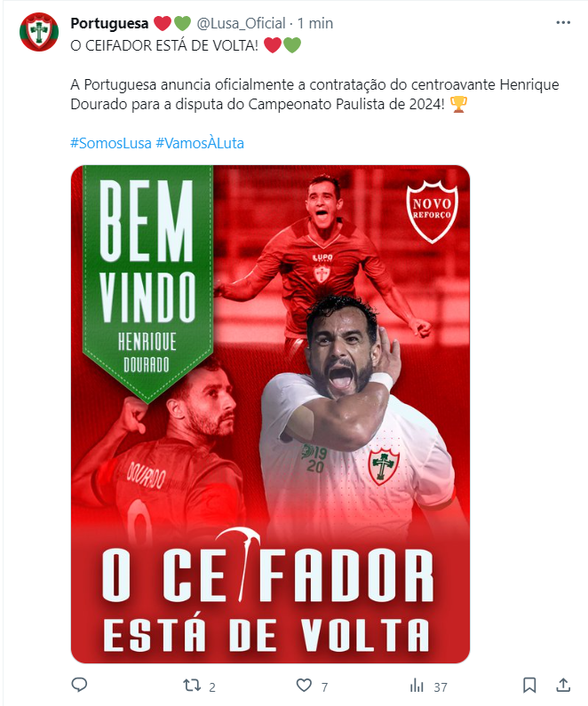Click the view count 37
The height and width of the screenshot is (706, 588).
pos(441,687)
